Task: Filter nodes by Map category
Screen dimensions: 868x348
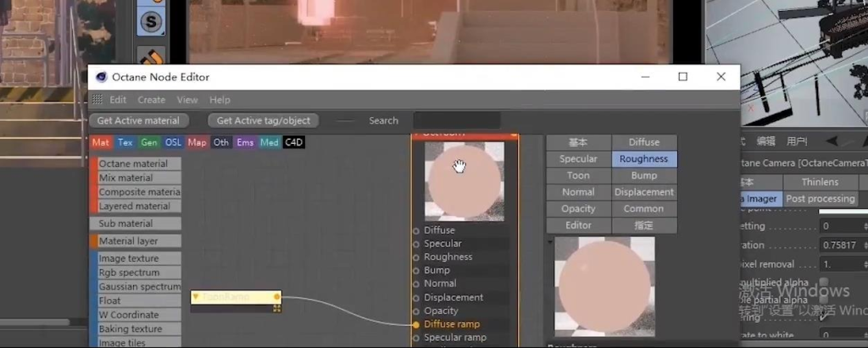Action: click(x=197, y=142)
